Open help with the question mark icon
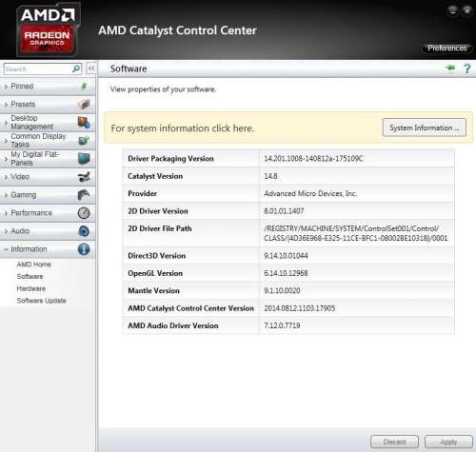Viewport: 476px width, 452px height. [x=467, y=69]
